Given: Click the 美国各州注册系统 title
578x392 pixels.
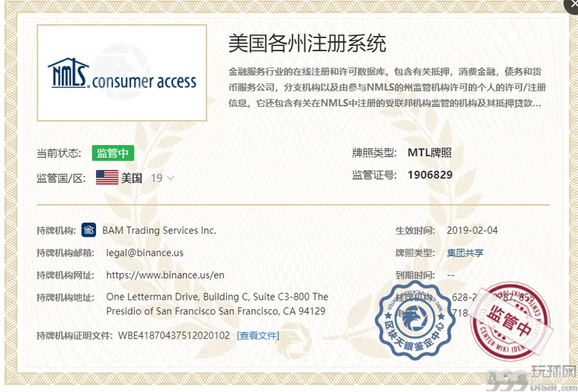Looking at the screenshot, I should [307, 43].
